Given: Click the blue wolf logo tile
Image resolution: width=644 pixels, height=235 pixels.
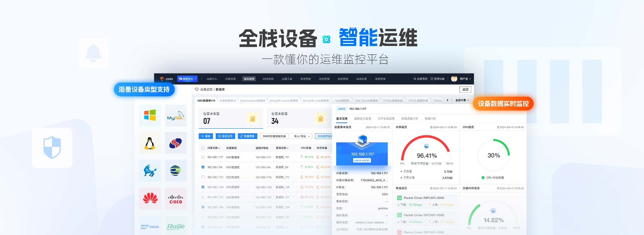Looking at the screenshot, I should click(150, 171).
